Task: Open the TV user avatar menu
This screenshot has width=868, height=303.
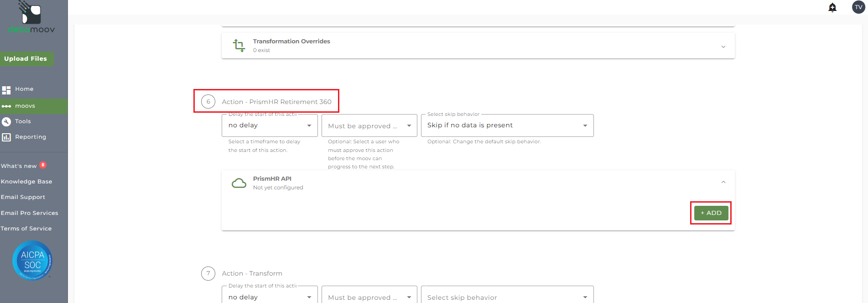Action: pyautogui.click(x=858, y=7)
